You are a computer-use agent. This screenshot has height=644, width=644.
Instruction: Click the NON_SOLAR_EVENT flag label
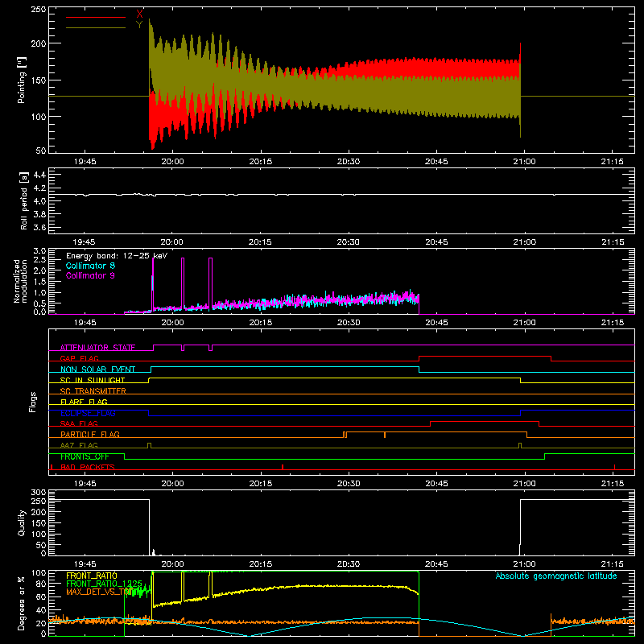tap(97, 369)
